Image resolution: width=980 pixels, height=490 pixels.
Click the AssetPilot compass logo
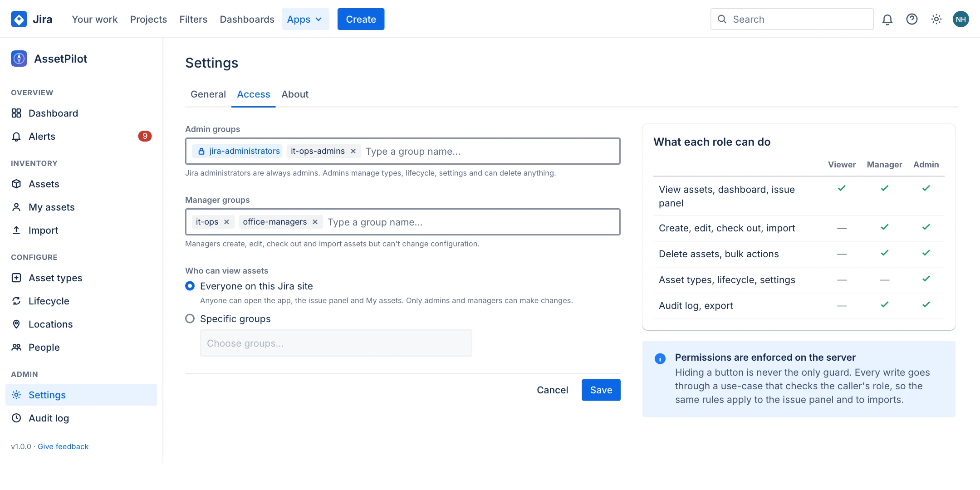[19, 59]
